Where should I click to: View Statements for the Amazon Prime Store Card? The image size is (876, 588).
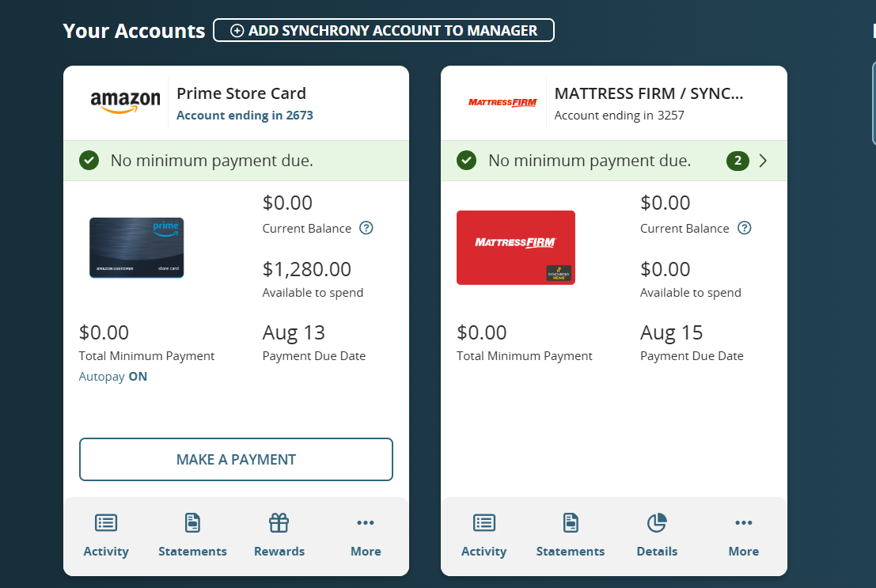pos(192,536)
